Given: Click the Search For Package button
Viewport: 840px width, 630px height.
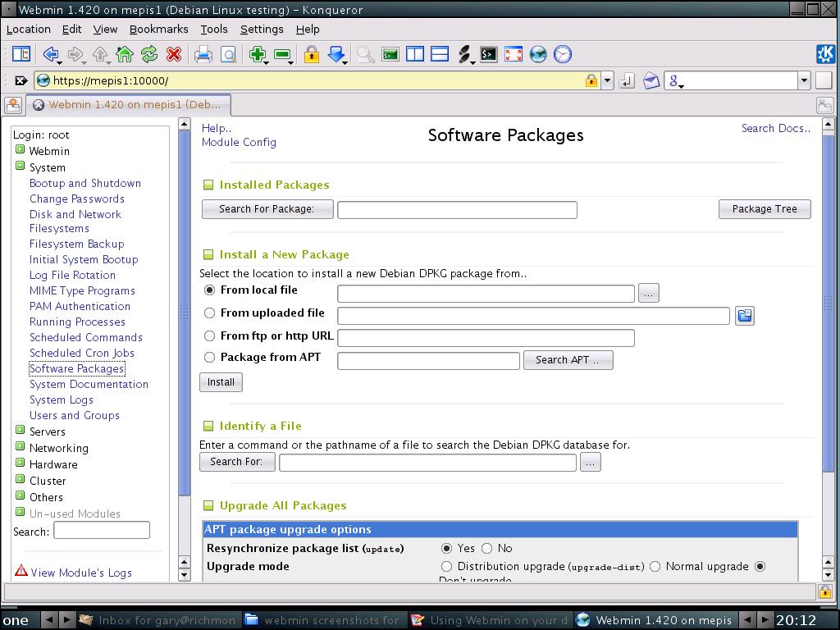Looking at the screenshot, I should pos(267,209).
